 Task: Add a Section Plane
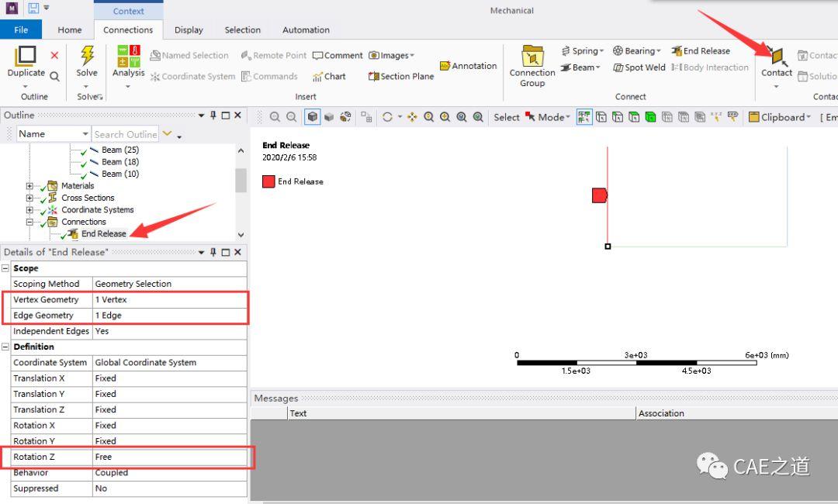click(401, 76)
